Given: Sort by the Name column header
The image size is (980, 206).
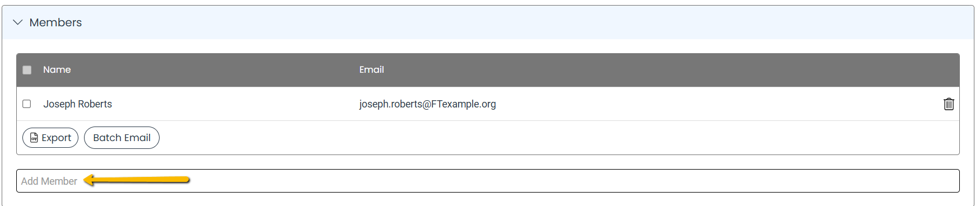Looking at the screenshot, I should (x=57, y=69).
